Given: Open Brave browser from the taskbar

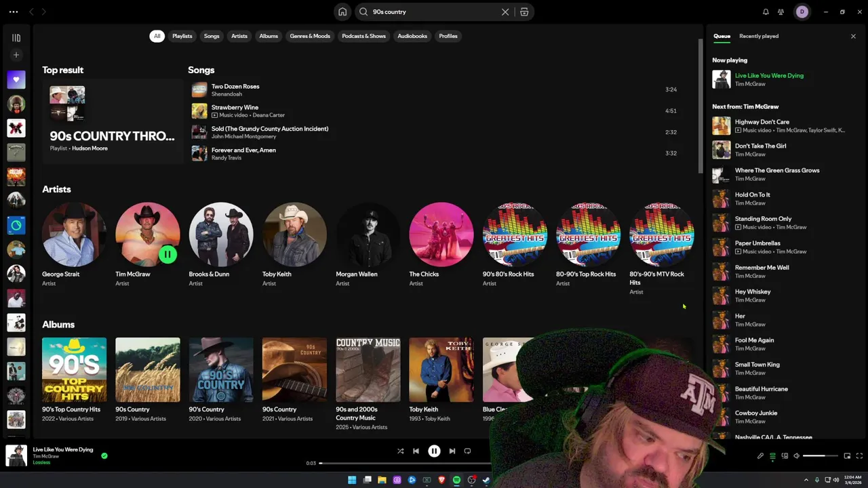Looking at the screenshot, I should click(x=441, y=480).
